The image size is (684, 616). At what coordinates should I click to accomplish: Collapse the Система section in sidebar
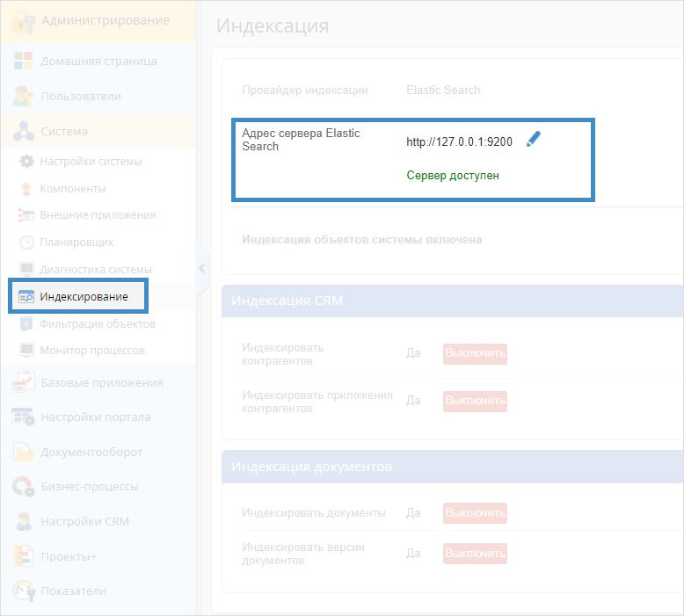[64, 131]
